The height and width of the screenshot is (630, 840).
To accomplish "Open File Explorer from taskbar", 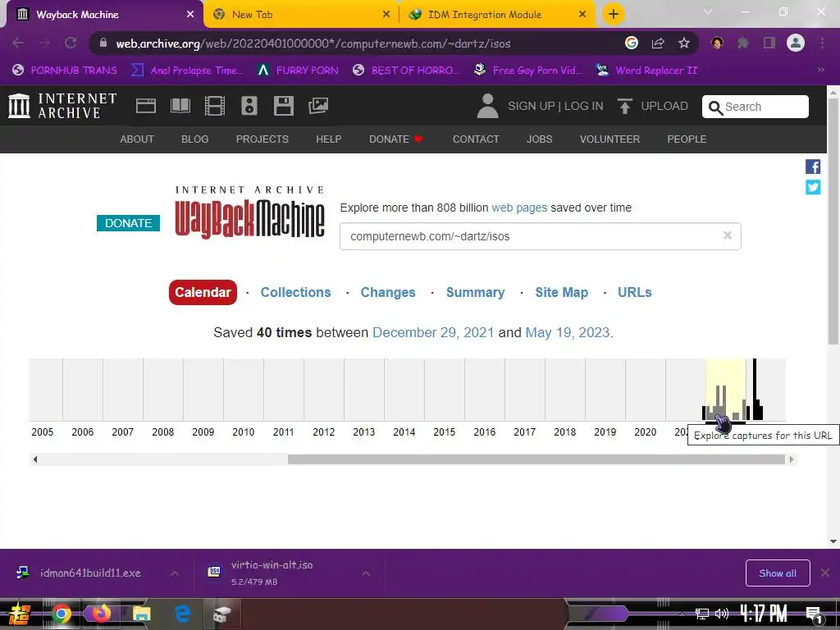I will click(x=141, y=614).
